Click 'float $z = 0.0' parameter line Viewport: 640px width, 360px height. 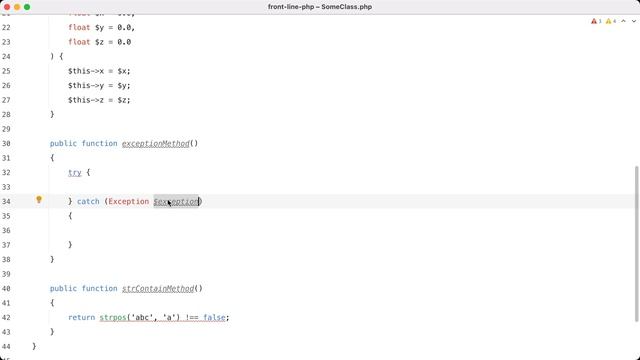(100, 42)
